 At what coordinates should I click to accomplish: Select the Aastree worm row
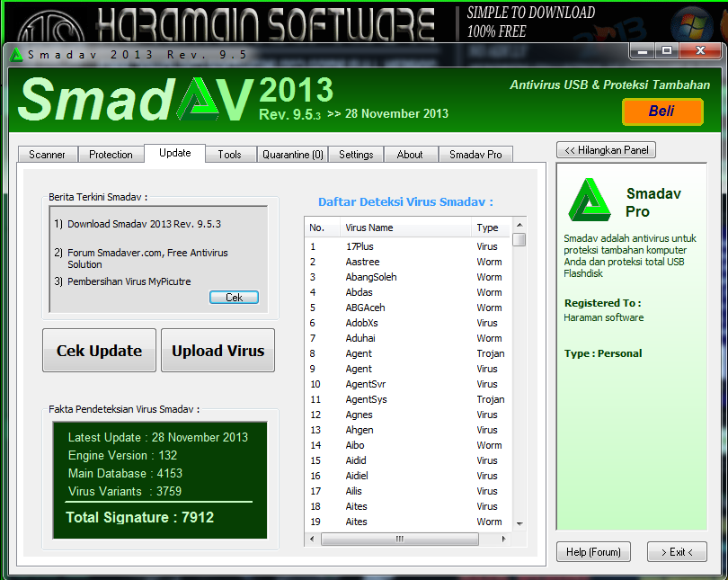pyautogui.click(x=409, y=262)
